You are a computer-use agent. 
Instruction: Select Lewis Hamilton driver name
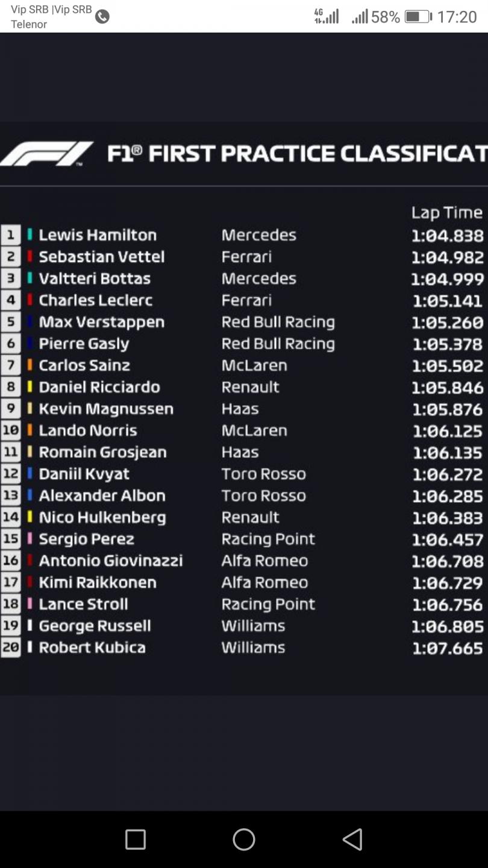tap(98, 235)
